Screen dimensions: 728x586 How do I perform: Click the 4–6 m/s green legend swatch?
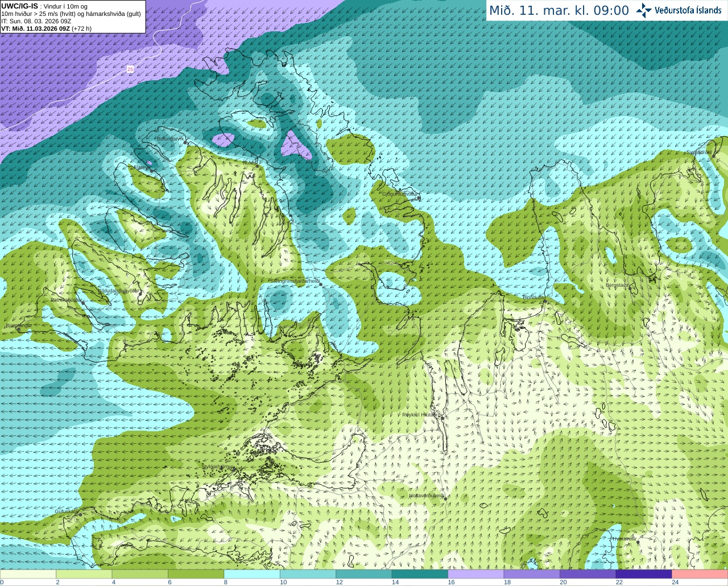point(140,574)
